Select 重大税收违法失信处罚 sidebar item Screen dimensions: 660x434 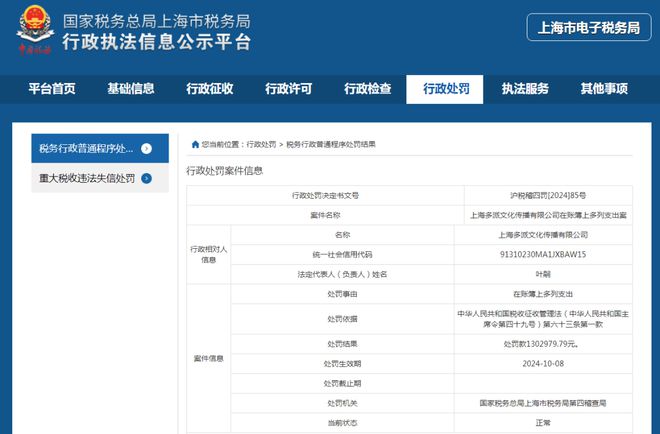coord(100,178)
